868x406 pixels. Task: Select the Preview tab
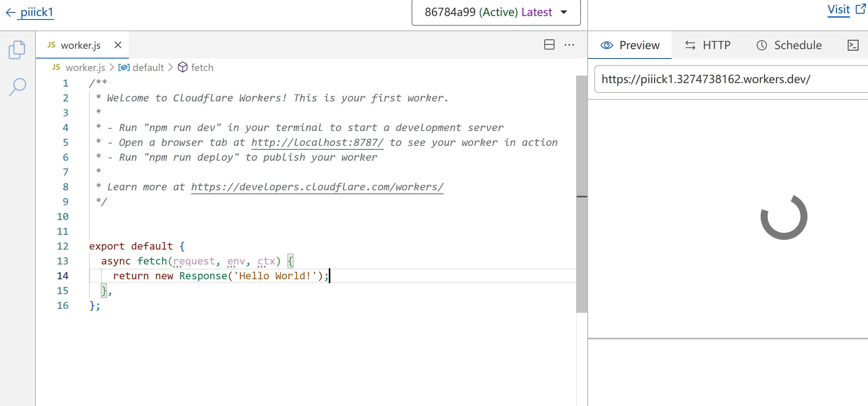click(630, 45)
